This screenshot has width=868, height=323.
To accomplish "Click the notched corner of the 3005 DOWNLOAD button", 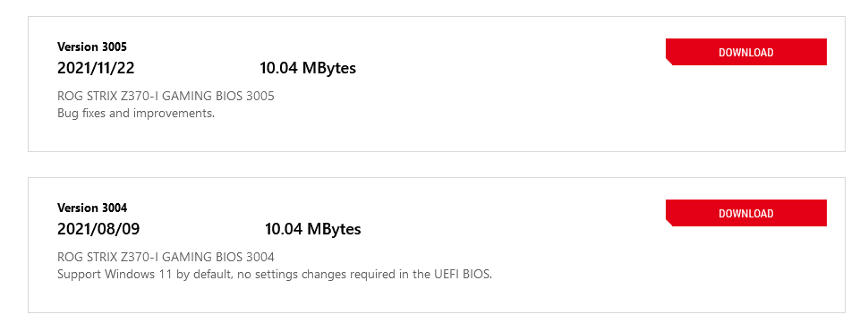I will coord(668,62).
